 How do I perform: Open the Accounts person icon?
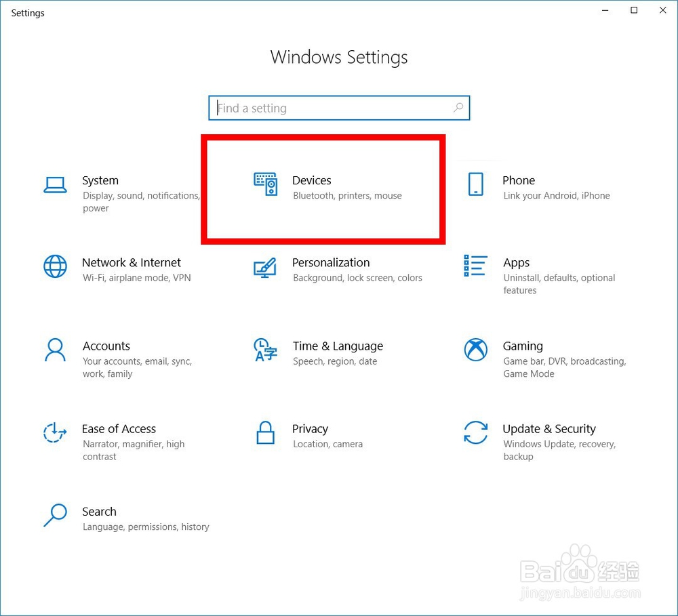[x=56, y=350]
